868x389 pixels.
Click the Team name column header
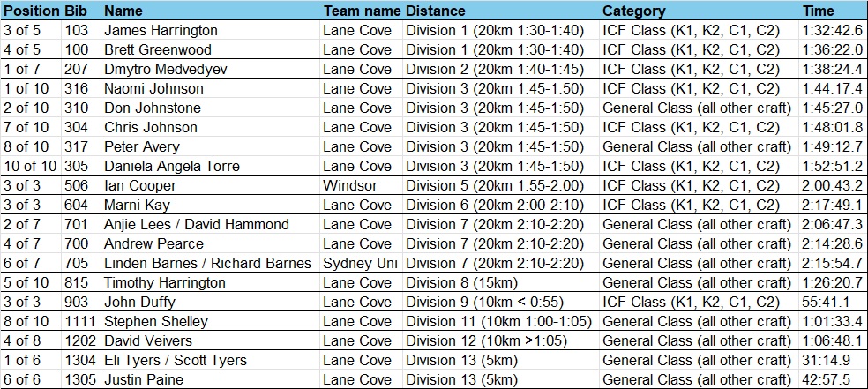[x=362, y=11]
